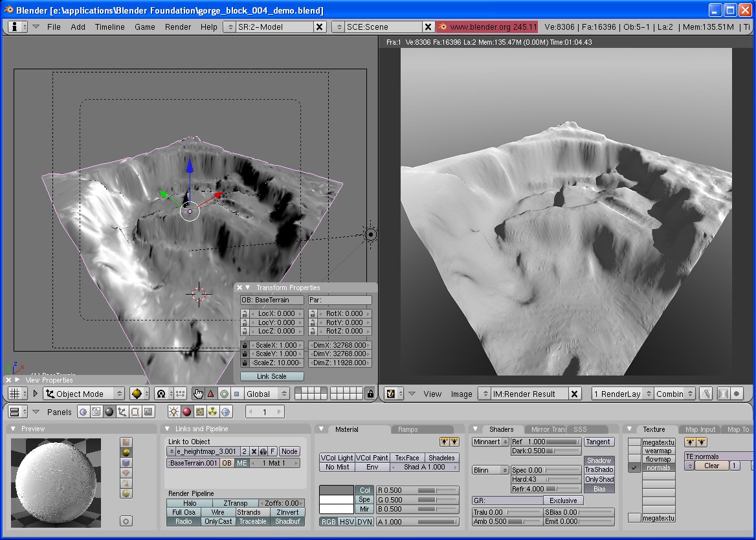The width and height of the screenshot is (756, 540).
Task: Select the red Material buttons sphere icon
Action: tap(186, 412)
